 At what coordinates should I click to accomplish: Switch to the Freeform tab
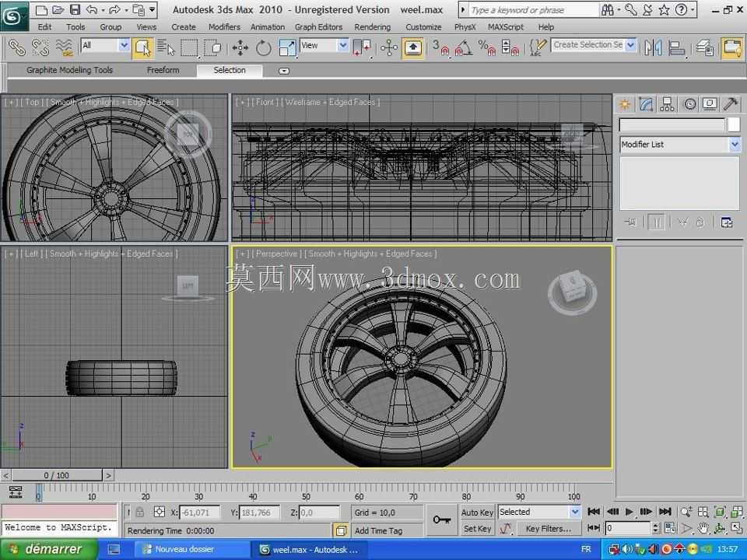click(x=163, y=70)
